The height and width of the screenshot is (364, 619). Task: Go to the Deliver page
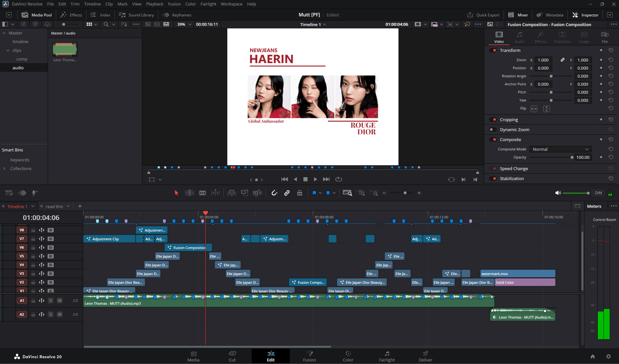tap(425, 357)
